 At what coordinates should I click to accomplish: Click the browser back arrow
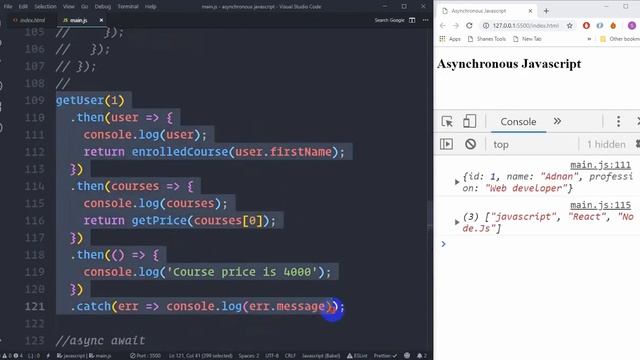(x=442, y=25)
